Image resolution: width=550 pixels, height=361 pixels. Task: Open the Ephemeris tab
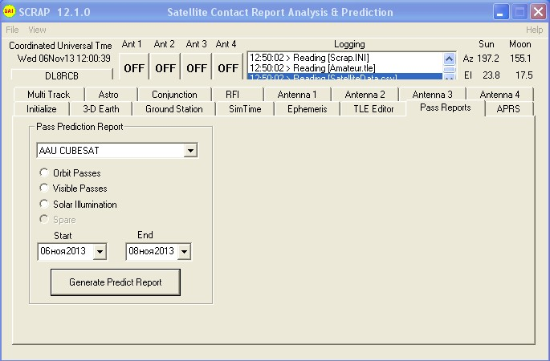(x=307, y=109)
